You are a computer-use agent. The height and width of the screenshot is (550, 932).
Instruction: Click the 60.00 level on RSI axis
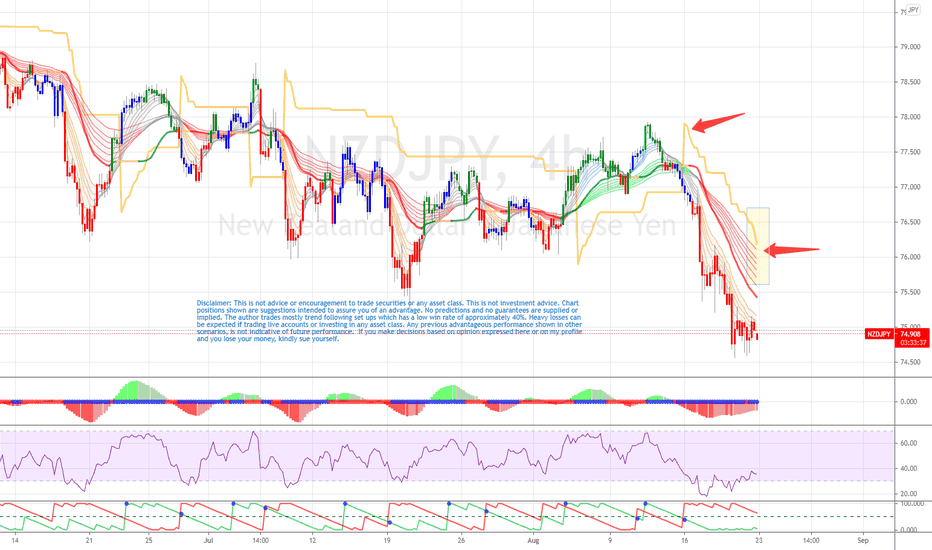click(x=909, y=444)
